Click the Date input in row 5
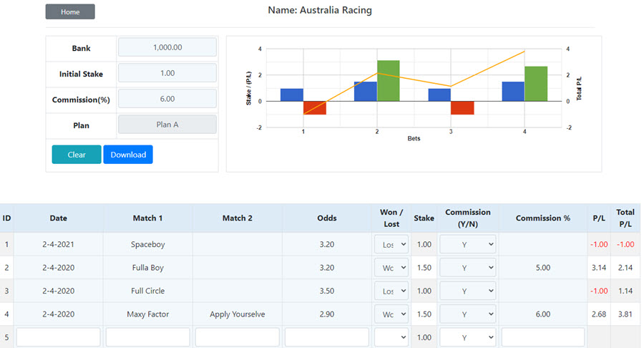This screenshot has height=348, width=644. tap(58, 337)
